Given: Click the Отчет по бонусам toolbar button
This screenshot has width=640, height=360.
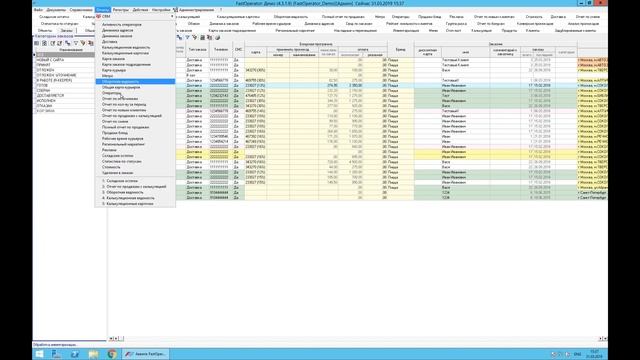Looking at the screenshot, I should pyautogui.click(x=491, y=24).
